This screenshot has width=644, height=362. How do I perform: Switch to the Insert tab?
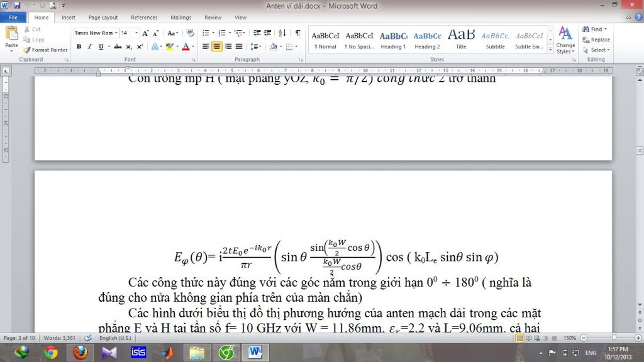pyautogui.click(x=68, y=17)
